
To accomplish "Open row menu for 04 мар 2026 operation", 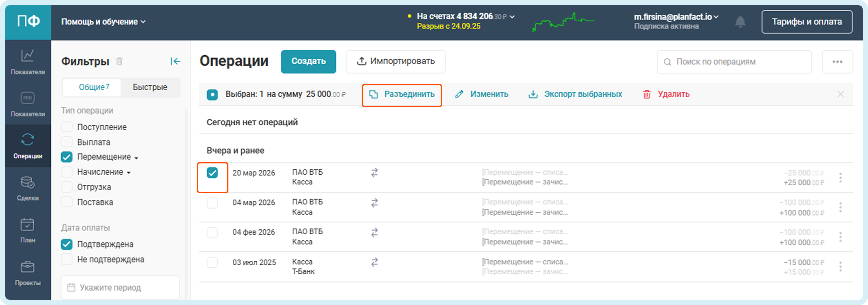I will click(840, 207).
